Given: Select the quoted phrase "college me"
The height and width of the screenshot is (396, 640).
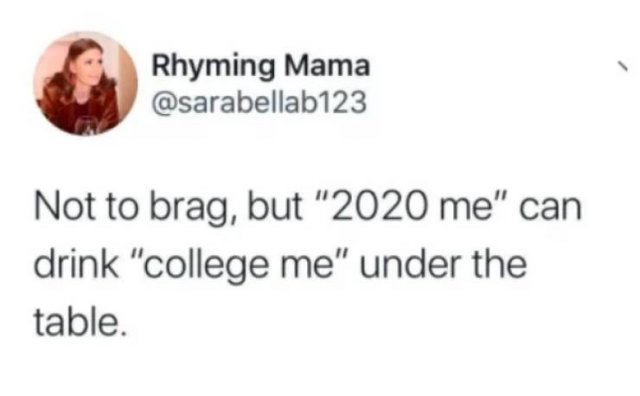Looking at the screenshot, I should coord(238,266).
